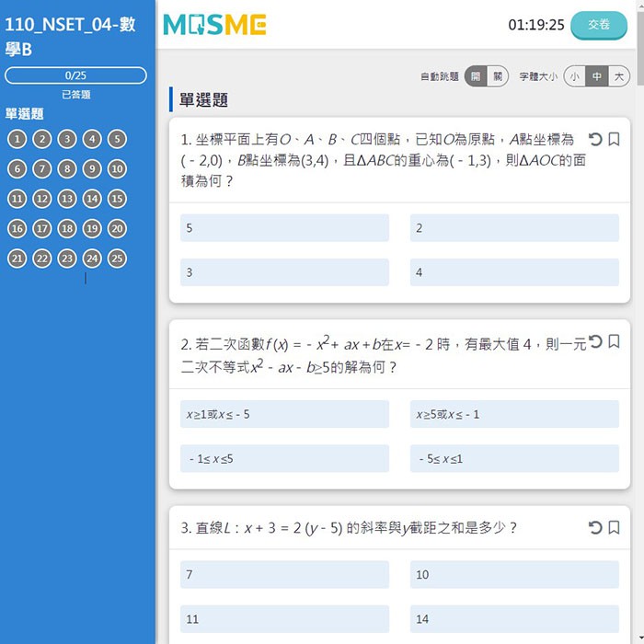Click the MOSME logo

[x=214, y=25]
